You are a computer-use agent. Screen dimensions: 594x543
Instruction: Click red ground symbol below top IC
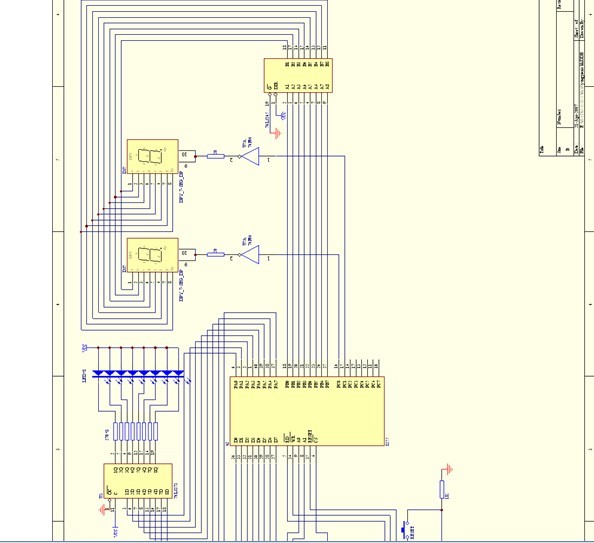278,133
